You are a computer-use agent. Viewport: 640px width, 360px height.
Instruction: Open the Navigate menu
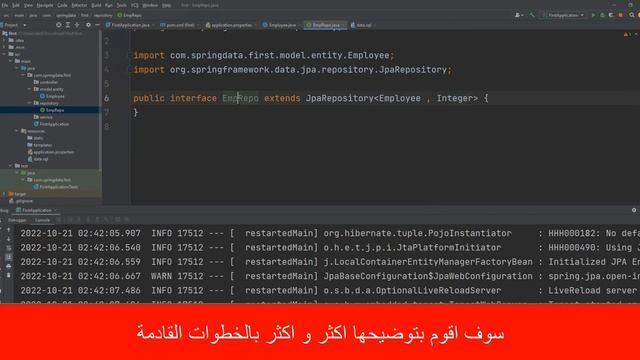[x=45, y=5]
